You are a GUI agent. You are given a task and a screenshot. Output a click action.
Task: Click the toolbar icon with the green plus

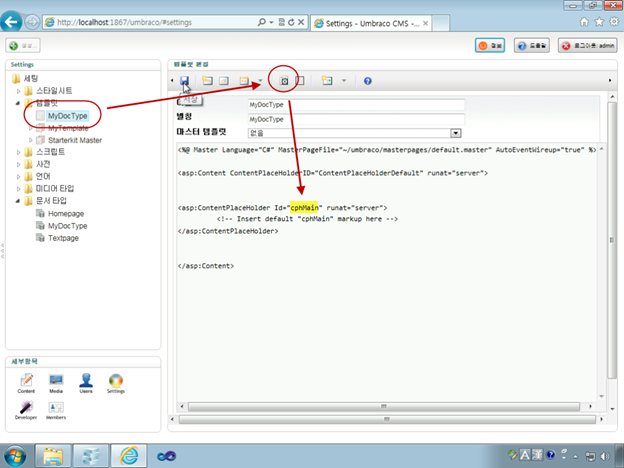tap(327, 81)
